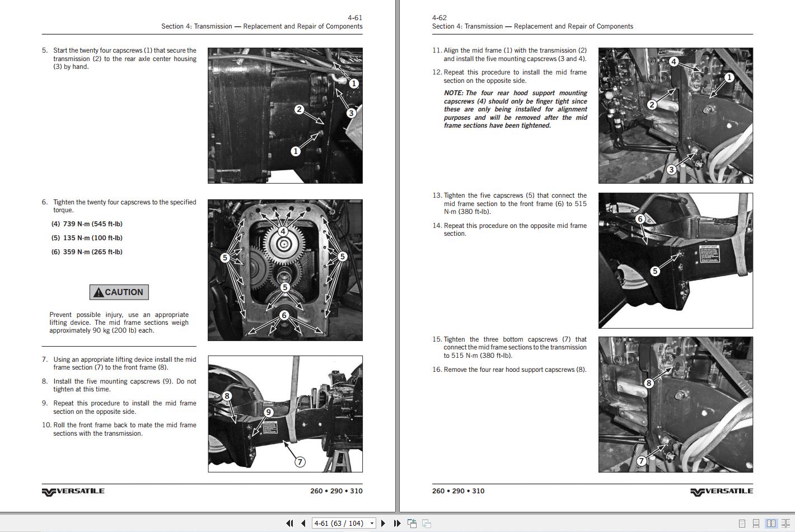Switch to single page view
Image resolution: width=795 pixels, height=532 pixels.
[742, 524]
